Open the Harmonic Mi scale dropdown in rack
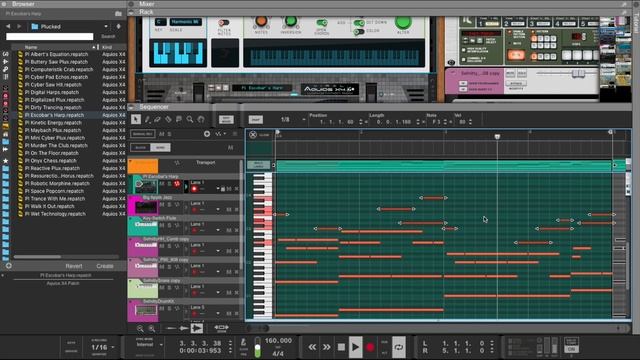Image resolution: width=640 pixels, height=360 pixels. coord(186,22)
